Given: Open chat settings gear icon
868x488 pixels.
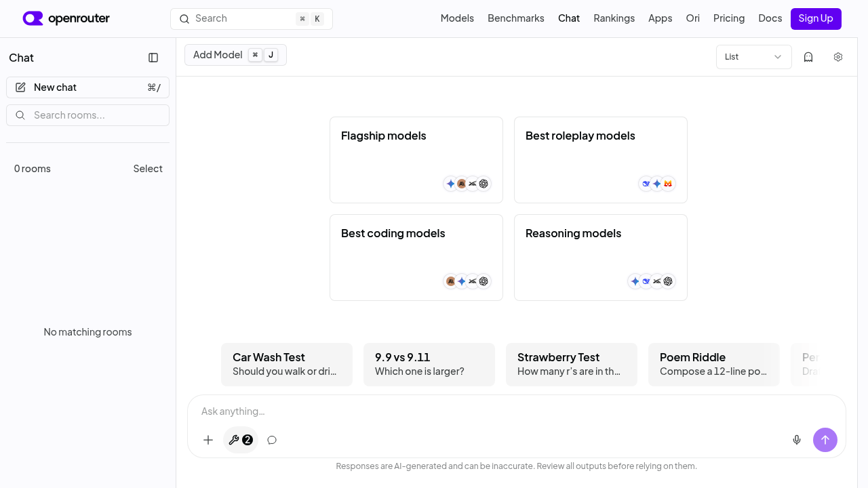Looking at the screenshot, I should pos(838,57).
